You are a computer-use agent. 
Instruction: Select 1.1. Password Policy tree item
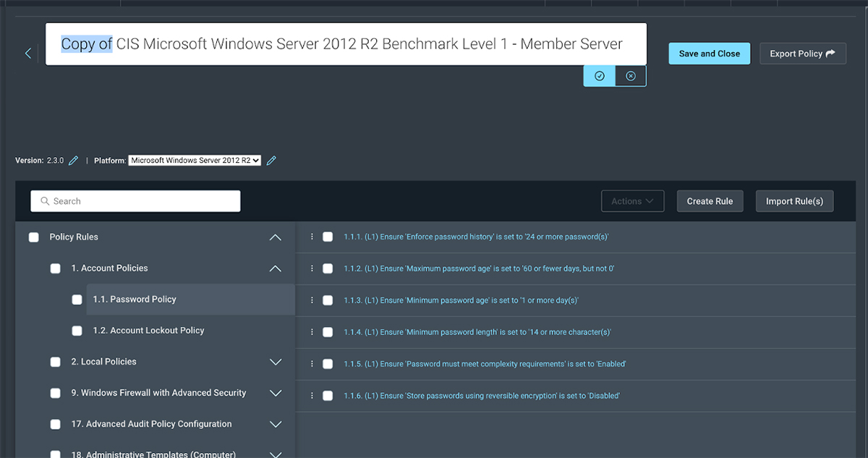(135, 300)
